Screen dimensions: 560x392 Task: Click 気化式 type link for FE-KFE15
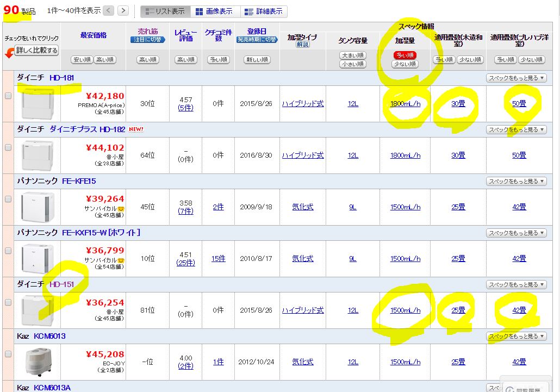point(303,207)
